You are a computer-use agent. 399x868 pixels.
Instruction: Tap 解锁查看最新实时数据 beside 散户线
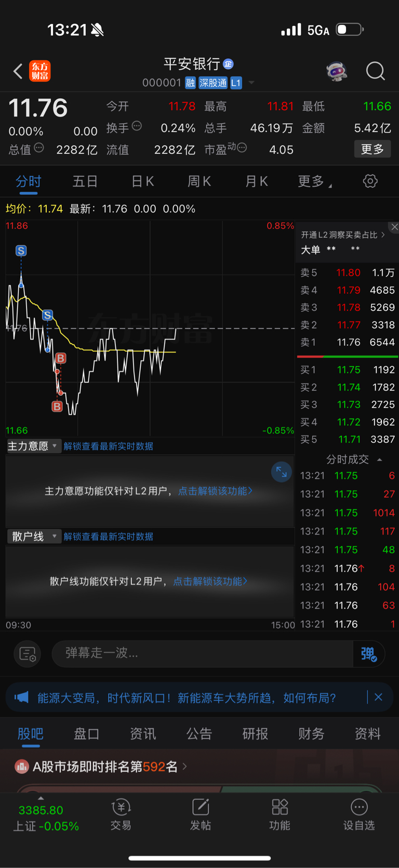click(x=108, y=536)
